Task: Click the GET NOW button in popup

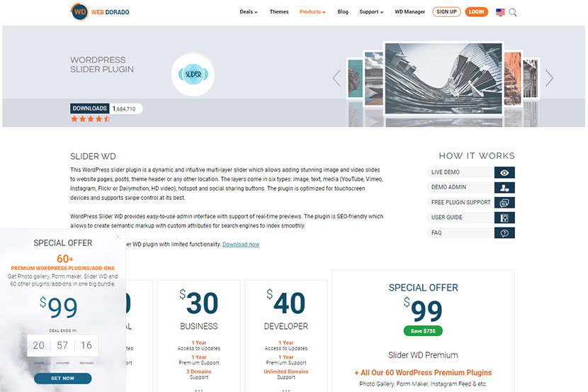Action: [x=62, y=378]
